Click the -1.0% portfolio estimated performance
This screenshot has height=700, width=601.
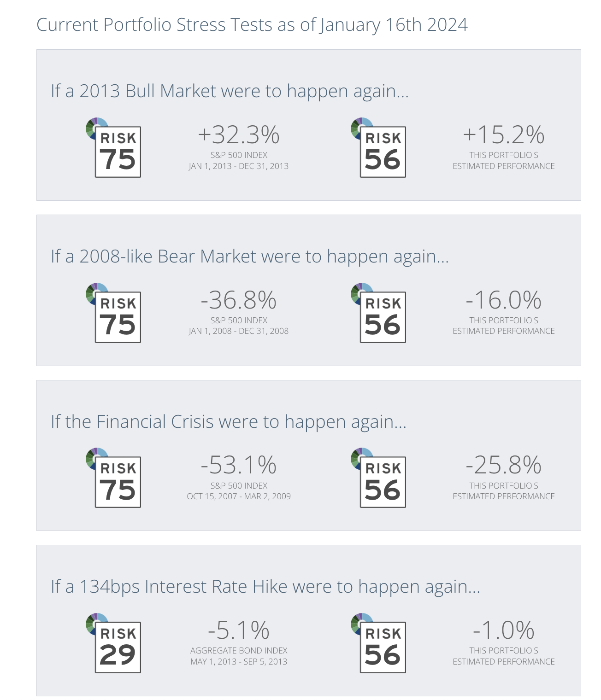click(x=503, y=630)
